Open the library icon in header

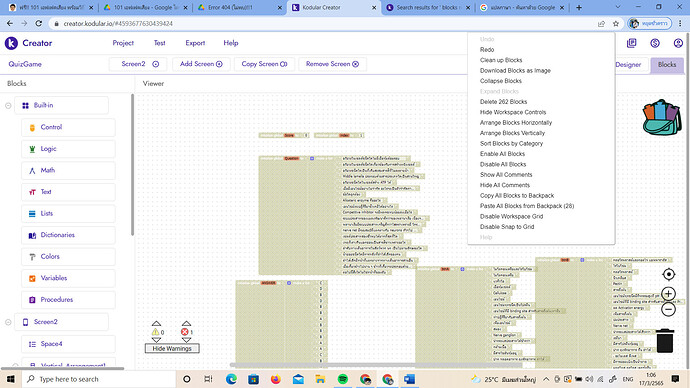click(631, 43)
